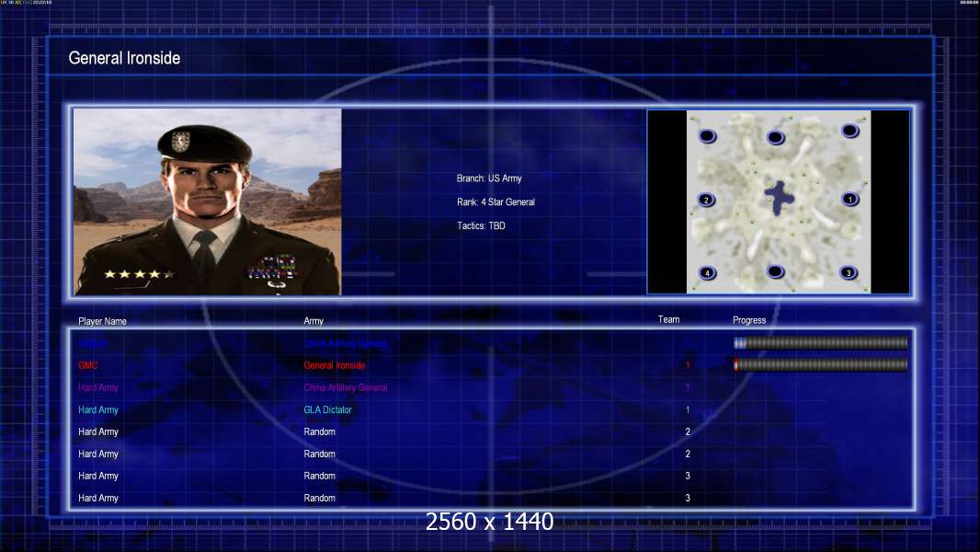Click the five gold rank stars on the uniform
Screen dimensions: 980x552
(x=140, y=274)
